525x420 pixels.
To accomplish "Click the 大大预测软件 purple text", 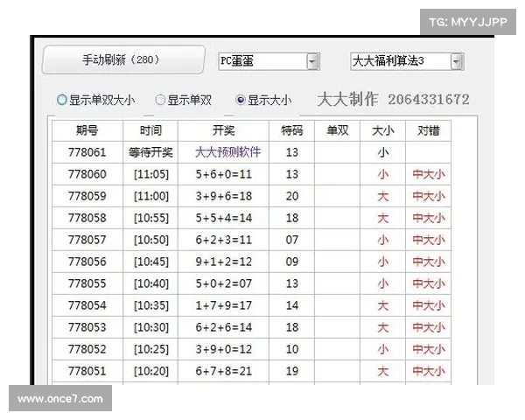I will 227,152.
